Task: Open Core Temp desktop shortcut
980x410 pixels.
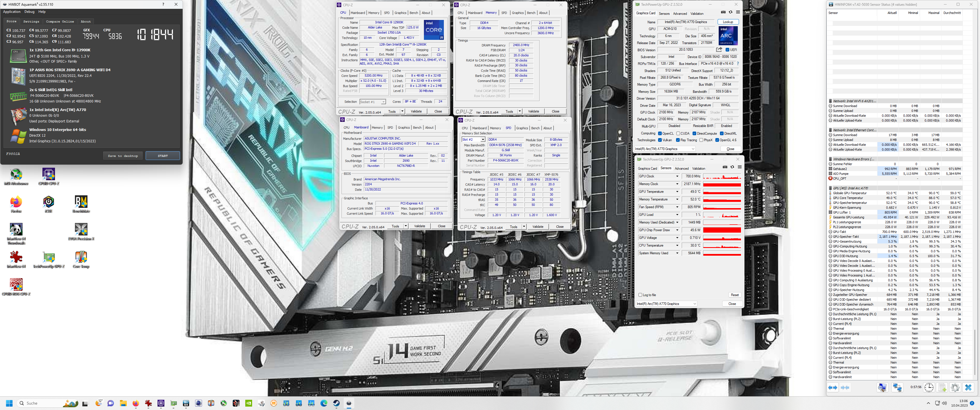Action: click(81, 259)
